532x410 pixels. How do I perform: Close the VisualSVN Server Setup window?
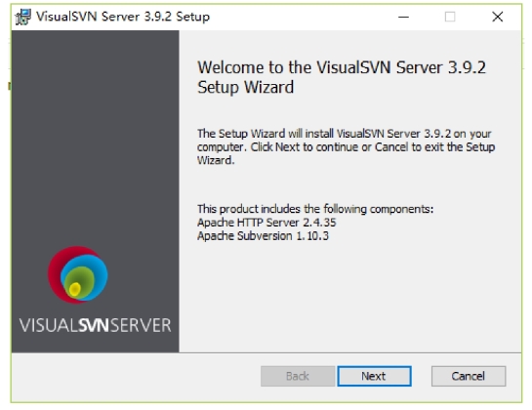point(498,17)
